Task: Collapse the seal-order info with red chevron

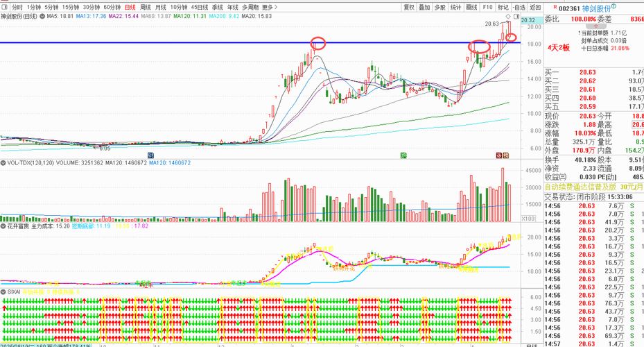Action: pos(595,26)
